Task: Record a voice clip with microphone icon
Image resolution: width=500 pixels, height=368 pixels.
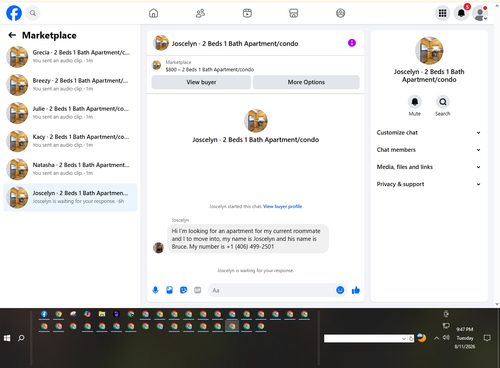Action: click(x=155, y=290)
